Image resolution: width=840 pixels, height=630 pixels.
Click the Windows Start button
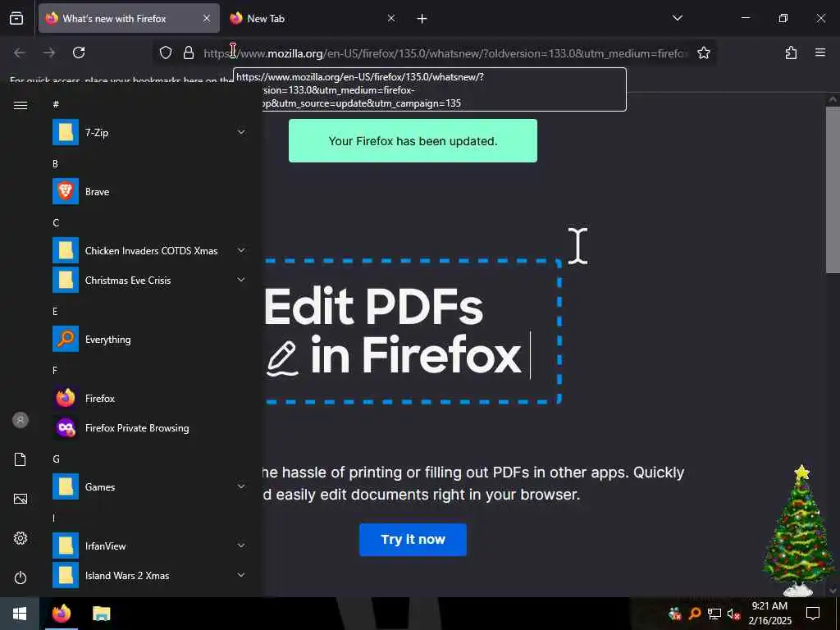pos(20,614)
